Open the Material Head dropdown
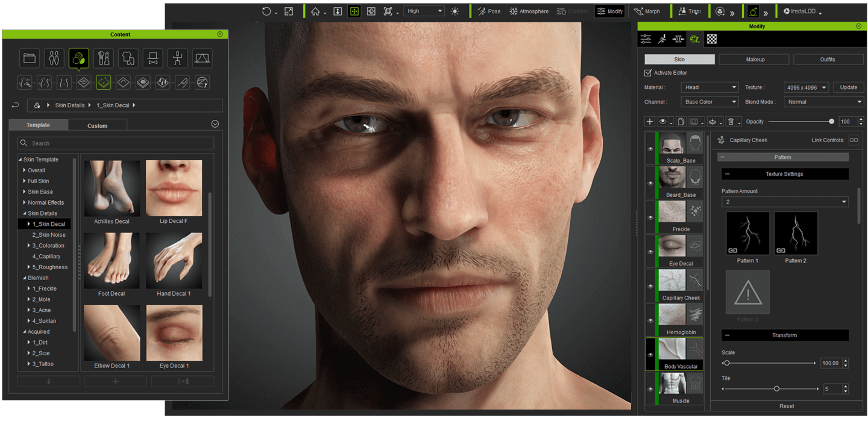The height and width of the screenshot is (421, 868). [709, 87]
